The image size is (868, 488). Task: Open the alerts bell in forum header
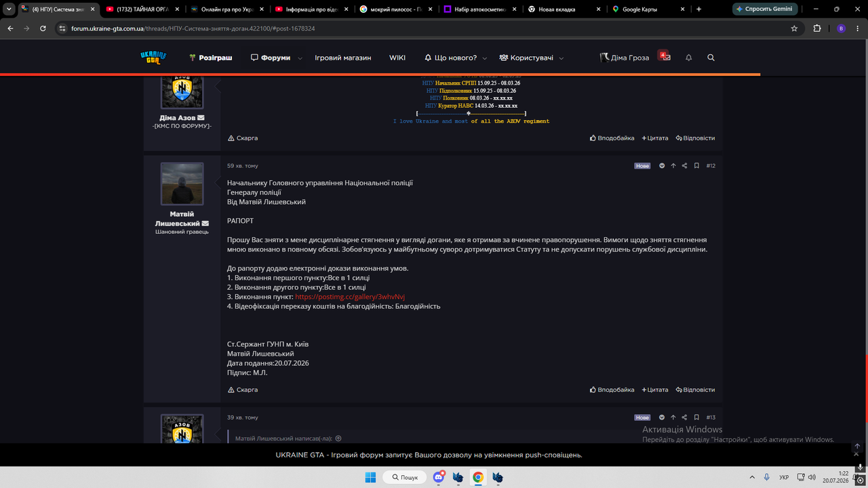(x=688, y=58)
